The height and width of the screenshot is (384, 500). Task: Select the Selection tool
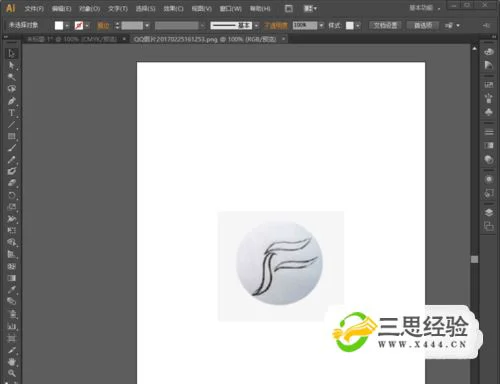click(x=12, y=53)
